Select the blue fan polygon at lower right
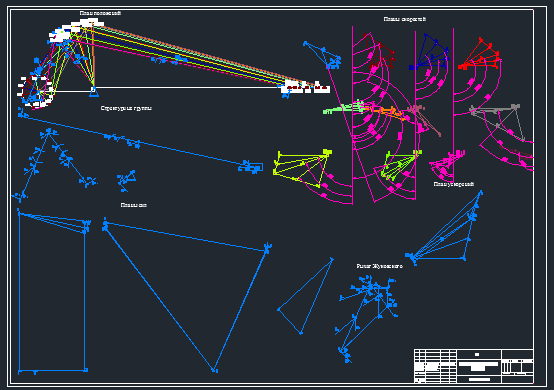Screen dimensions: 554x390 click(444, 228)
